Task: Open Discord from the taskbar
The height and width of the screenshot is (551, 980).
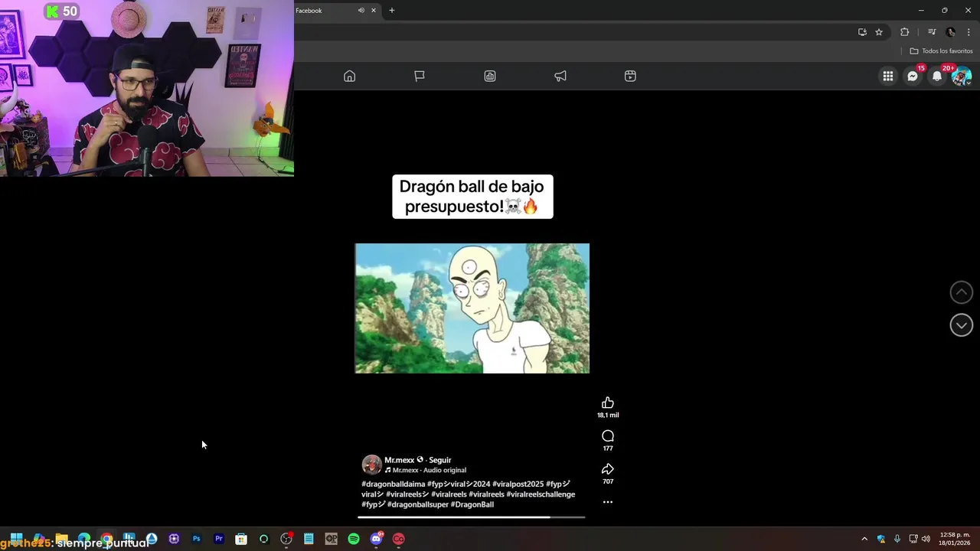Action: coord(376,539)
